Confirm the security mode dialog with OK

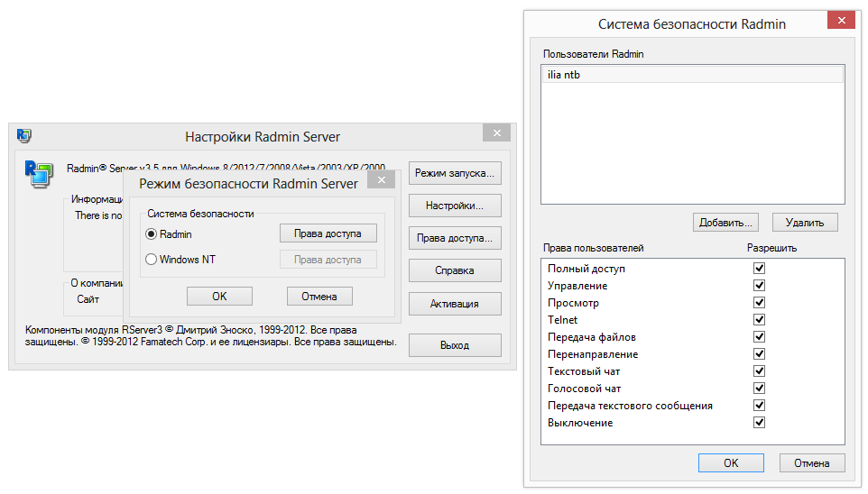(x=219, y=296)
